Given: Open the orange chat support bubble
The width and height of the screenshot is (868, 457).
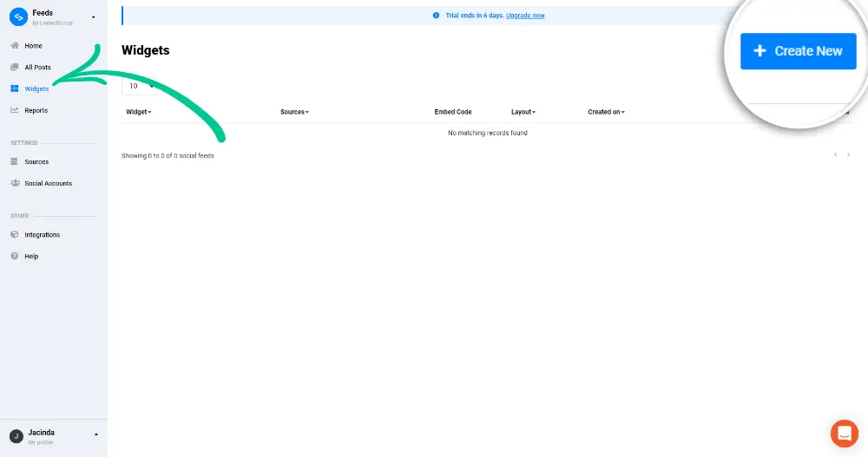Looking at the screenshot, I should click(844, 433).
